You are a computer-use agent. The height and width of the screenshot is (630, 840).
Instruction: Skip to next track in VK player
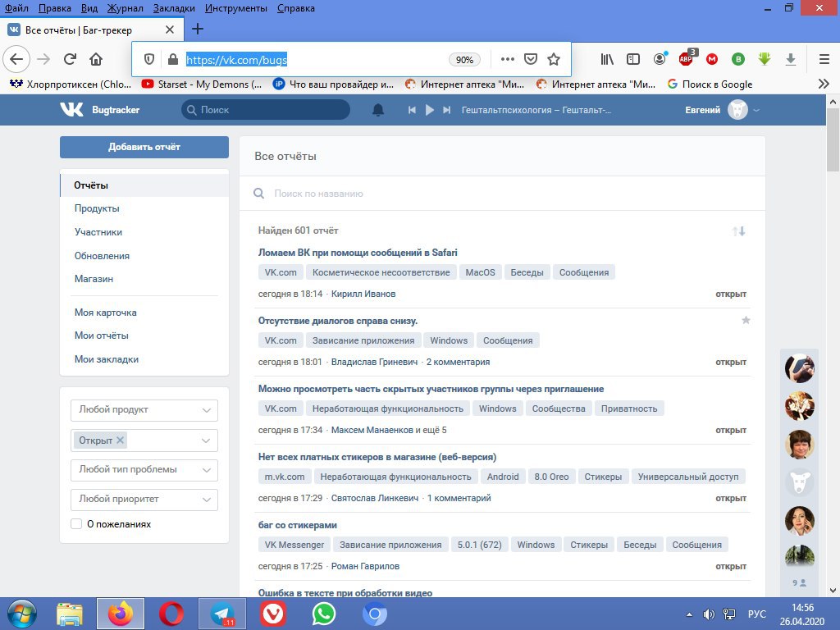point(446,110)
